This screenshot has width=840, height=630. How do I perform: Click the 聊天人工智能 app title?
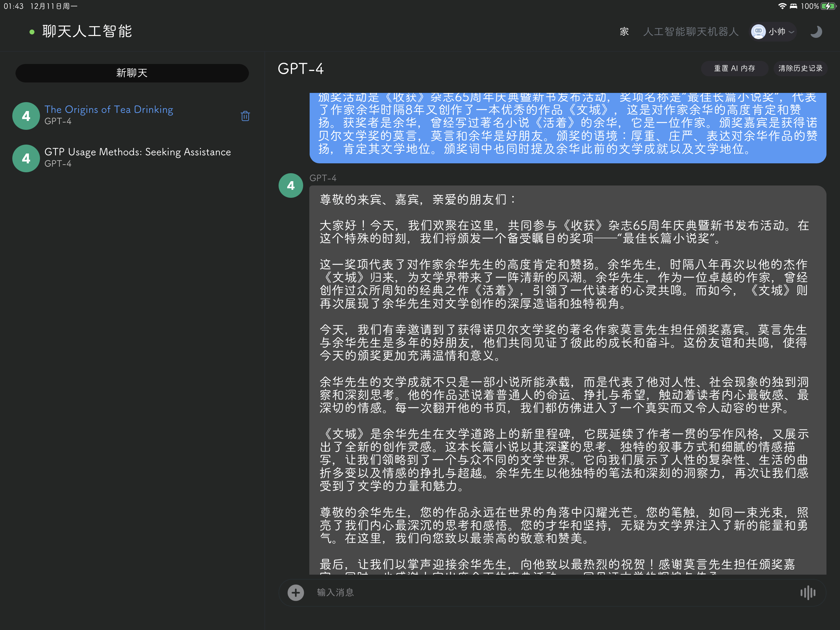[x=87, y=32]
